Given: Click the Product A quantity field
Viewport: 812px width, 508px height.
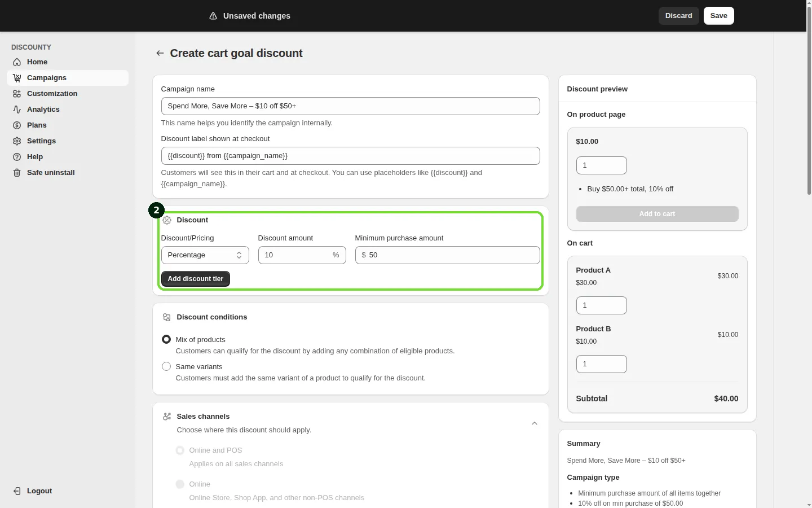Looking at the screenshot, I should (x=602, y=305).
